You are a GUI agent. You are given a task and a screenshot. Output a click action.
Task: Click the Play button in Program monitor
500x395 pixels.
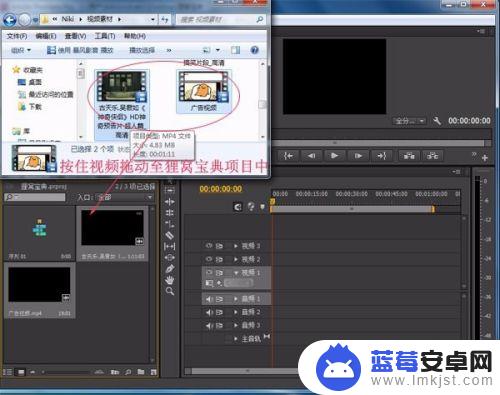(x=335, y=156)
